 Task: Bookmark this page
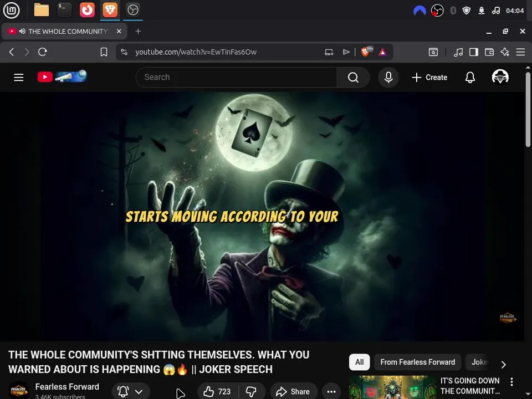coord(104,52)
